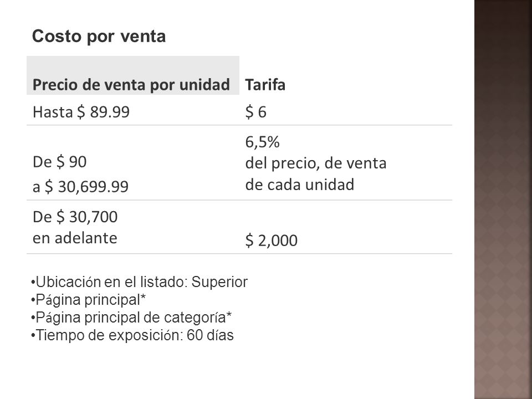Select the 'Precio de venta por unidad' header
Image resolution: width=532 pixels, height=399 pixels.
pos(131,85)
